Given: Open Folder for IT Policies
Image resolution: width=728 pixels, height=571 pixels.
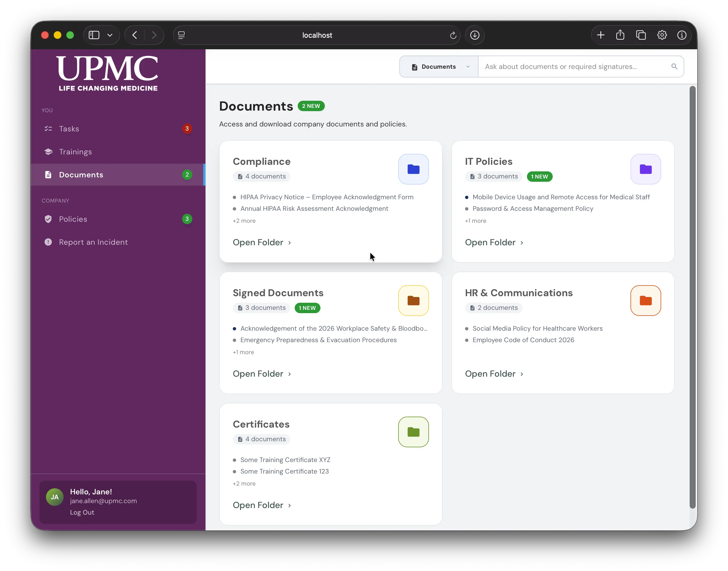Looking at the screenshot, I should (494, 242).
